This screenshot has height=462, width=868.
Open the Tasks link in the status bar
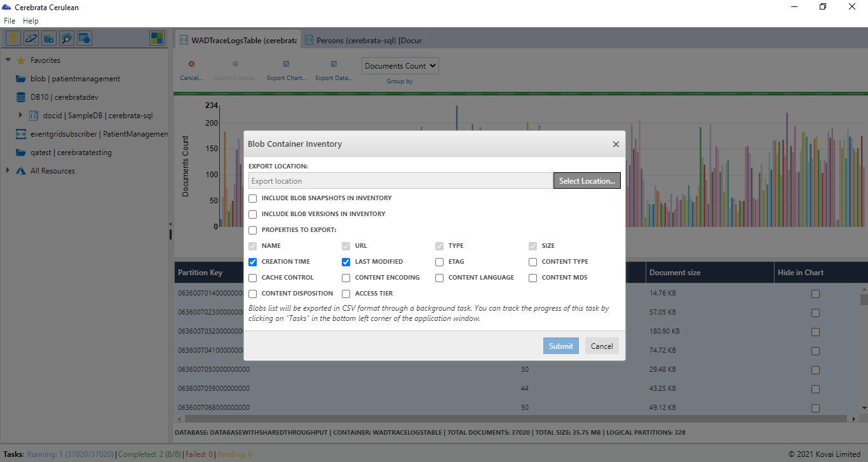[x=13, y=454]
